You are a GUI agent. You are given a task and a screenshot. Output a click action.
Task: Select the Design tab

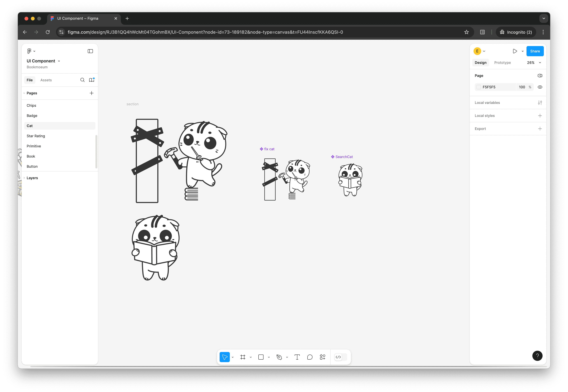coord(481,63)
